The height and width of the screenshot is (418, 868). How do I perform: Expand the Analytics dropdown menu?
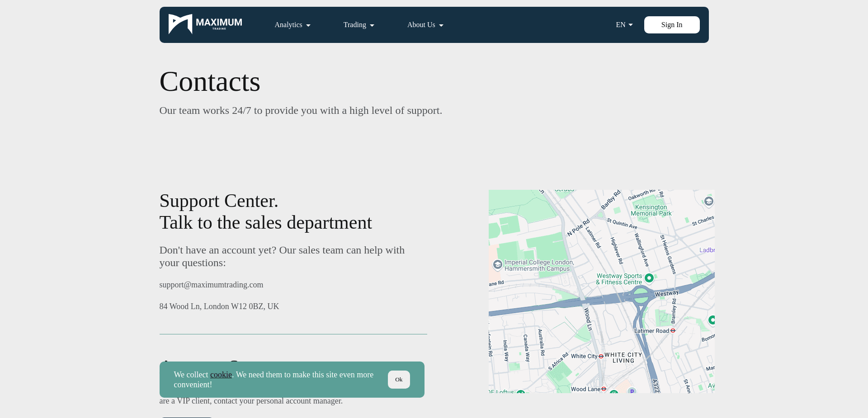(x=292, y=25)
